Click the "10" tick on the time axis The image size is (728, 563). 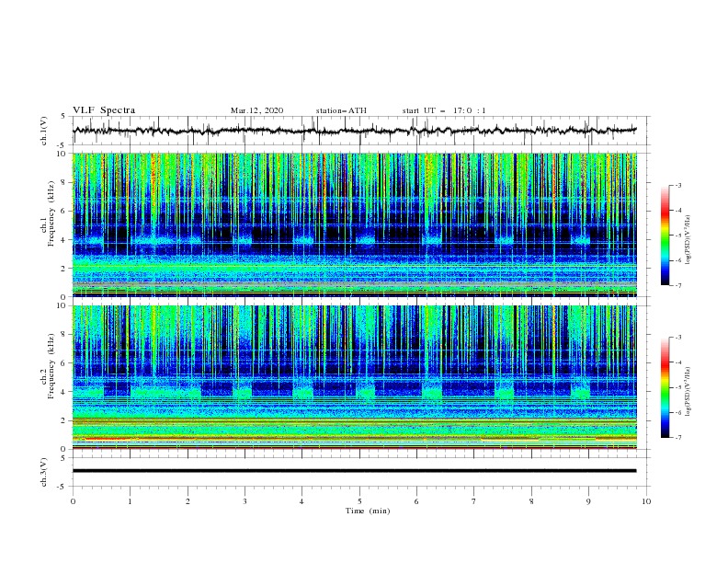click(646, 501)
